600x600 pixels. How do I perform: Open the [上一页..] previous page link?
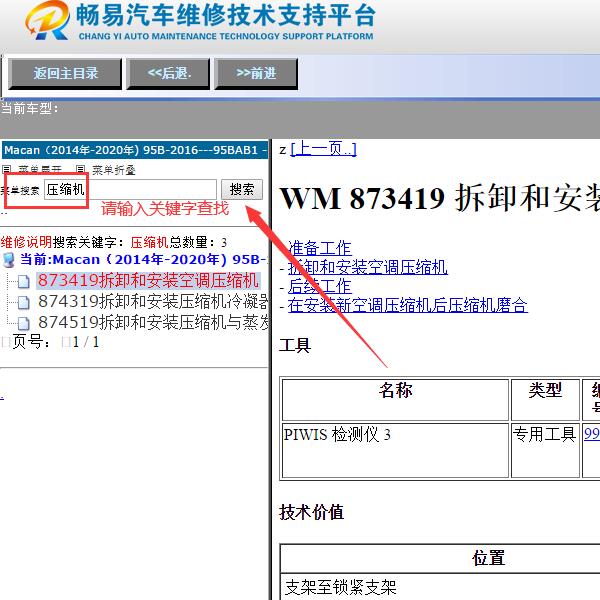coord(323,149)
